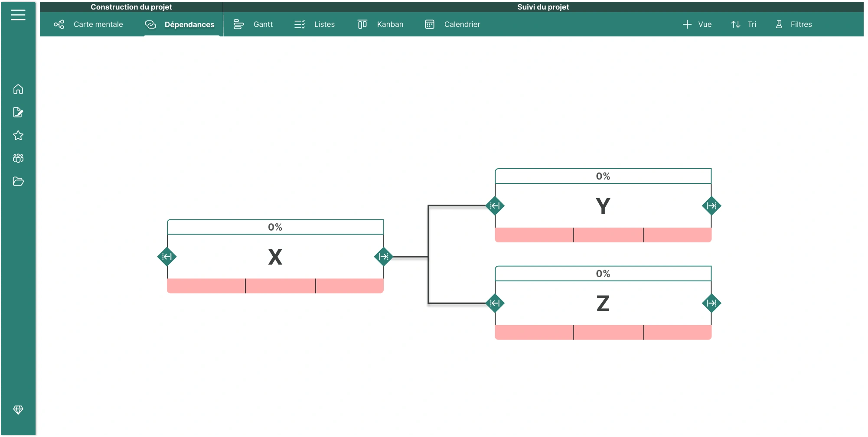Click the sort arrows icon next to Tri
The width and height of the screenshot is (868, 437).
pyautogui.click(x=736, y=24)
